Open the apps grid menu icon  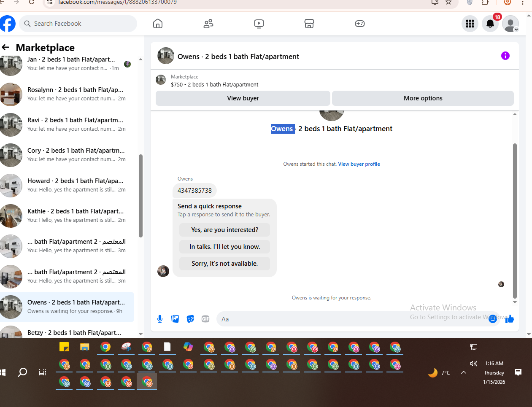tap(470, 24)
